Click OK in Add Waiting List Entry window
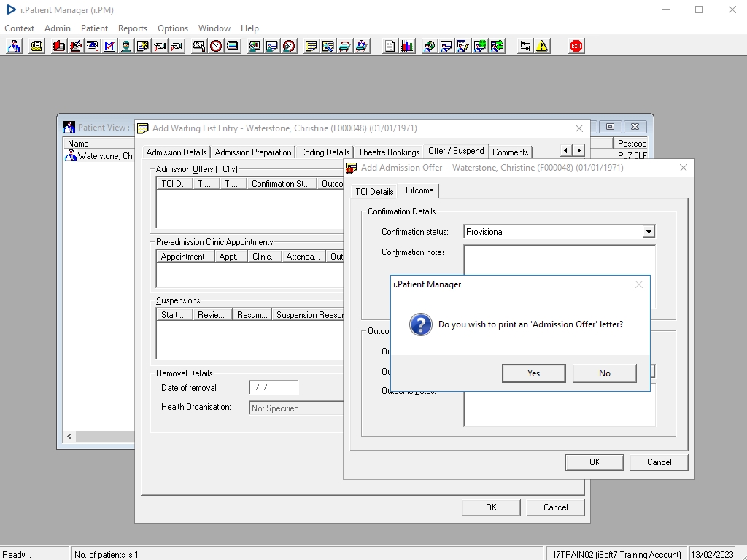Image resolution: width=747 pixels, height=560 pixels. pyautogui.click(x=491, y=507)
